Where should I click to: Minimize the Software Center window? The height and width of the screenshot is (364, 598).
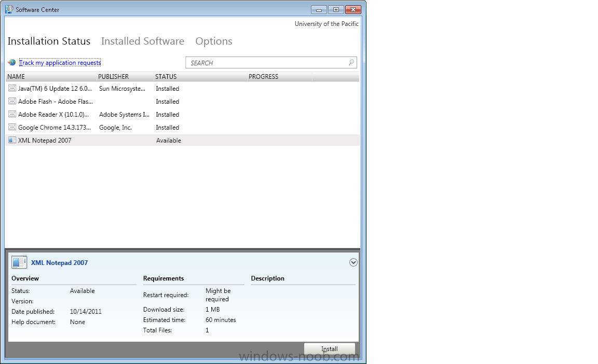[319, 9]
